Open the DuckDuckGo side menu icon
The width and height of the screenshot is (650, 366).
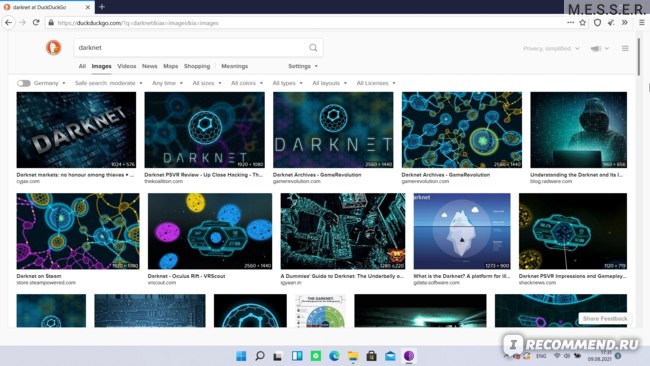(x=625, y=48)
